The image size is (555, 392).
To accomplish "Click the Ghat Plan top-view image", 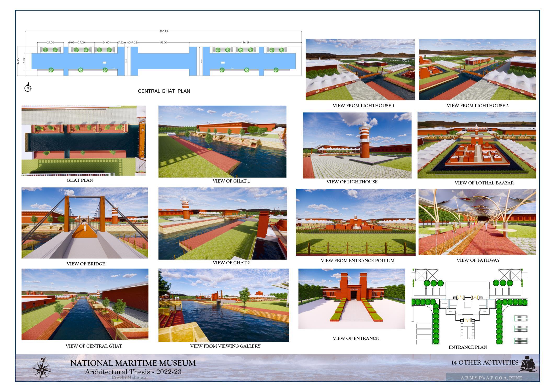I will [84, 140].
